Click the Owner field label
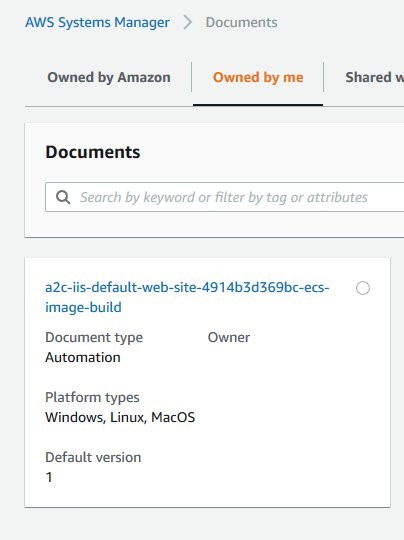 tap(229, 338)
